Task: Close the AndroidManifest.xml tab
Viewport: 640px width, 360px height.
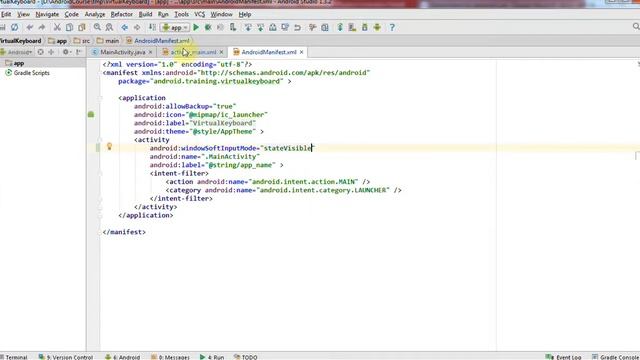Action: coord(302,52)
